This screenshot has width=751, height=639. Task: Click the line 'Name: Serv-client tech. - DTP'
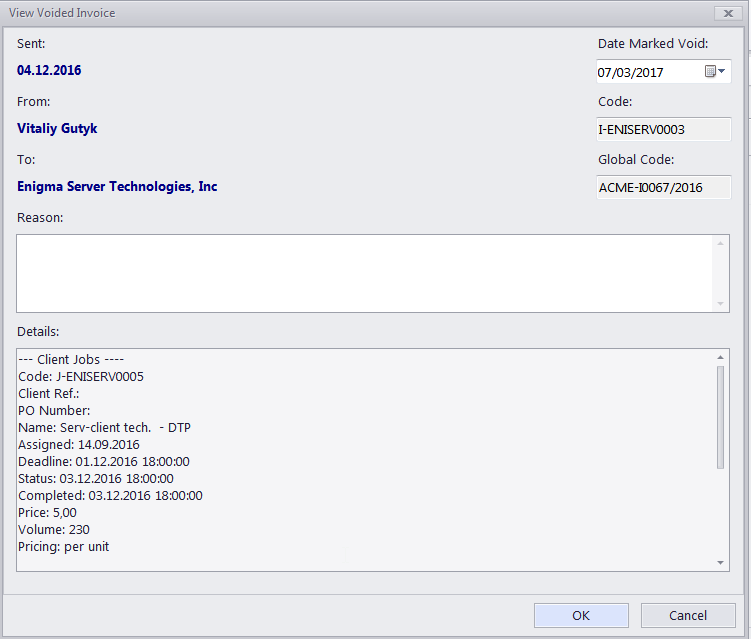104,427
